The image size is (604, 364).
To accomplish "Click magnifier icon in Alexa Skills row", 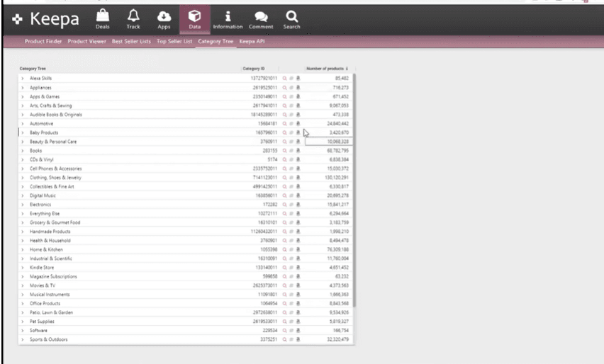I will click(x=285, y=78).
